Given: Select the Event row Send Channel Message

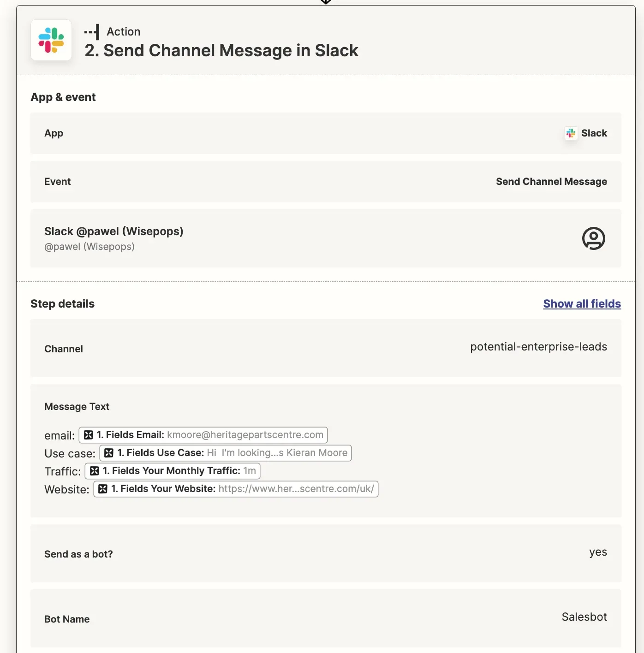Looking at the screenshot, I should click(326, 182).
